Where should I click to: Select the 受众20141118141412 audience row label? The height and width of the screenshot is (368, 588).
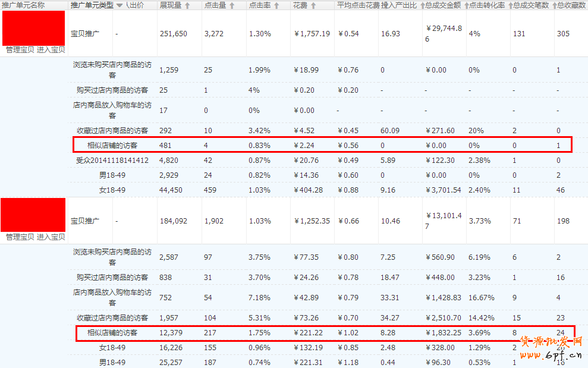click(112, 160)
